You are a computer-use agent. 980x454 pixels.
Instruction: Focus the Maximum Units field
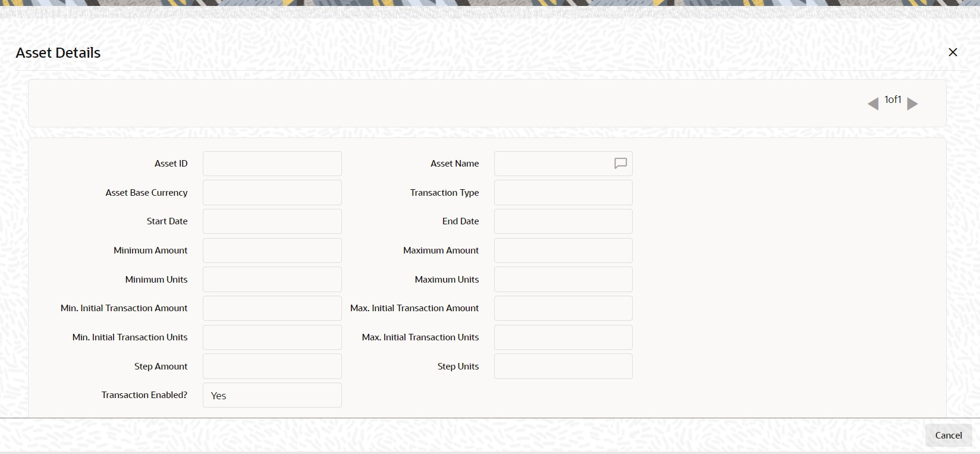point(563,280)
